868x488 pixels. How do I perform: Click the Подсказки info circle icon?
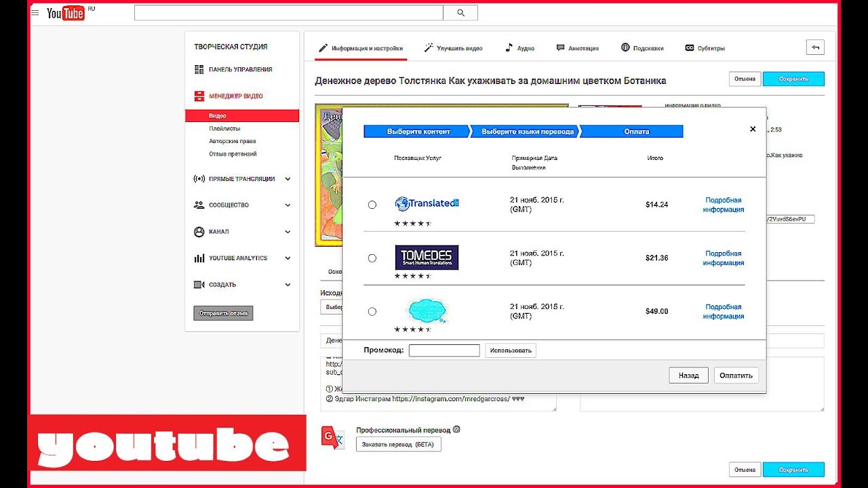625,47
